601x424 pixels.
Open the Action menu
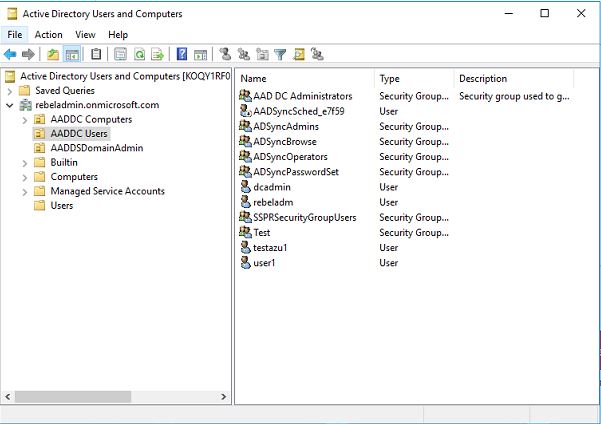tap(48, 34)
